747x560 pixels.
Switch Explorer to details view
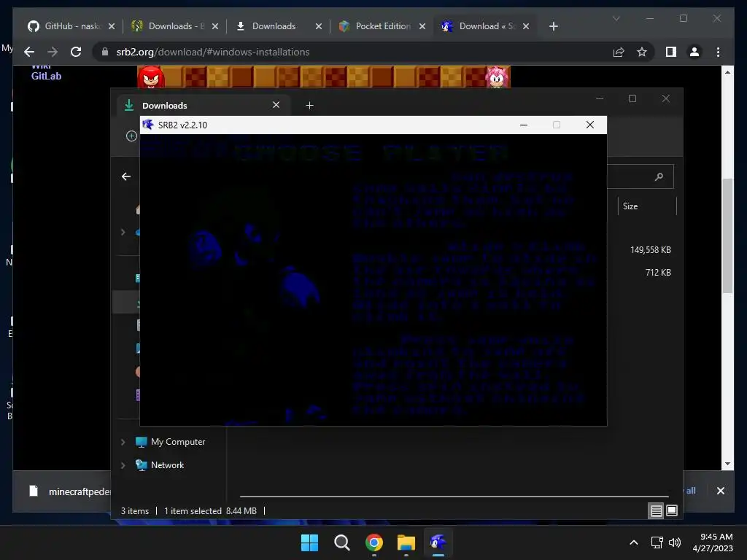[656, 511]
